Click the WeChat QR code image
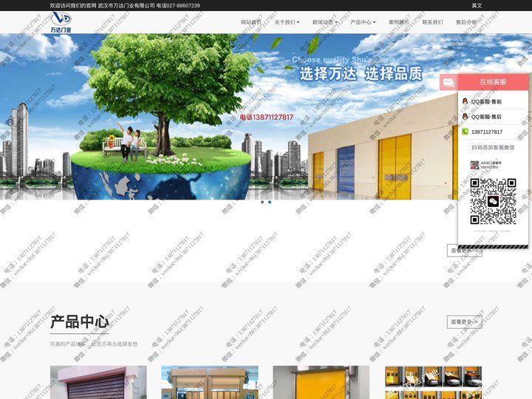 point(493,201)
